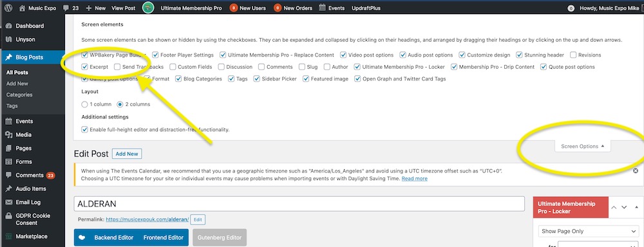This screenshot has width=644, height=247.
Task: Click the plus New icon
Action: [x=89, y=8]
